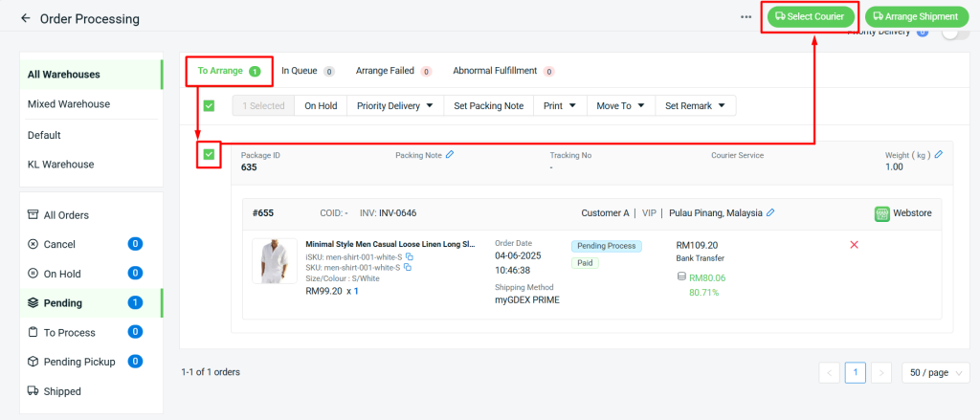Uncheck the select-all orders checkbox
Viewport: 980px width, 420px height.
[209, 105]
